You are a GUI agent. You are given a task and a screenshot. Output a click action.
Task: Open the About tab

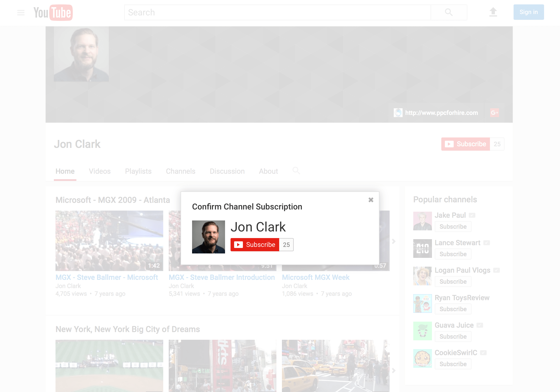coord(268,171)
